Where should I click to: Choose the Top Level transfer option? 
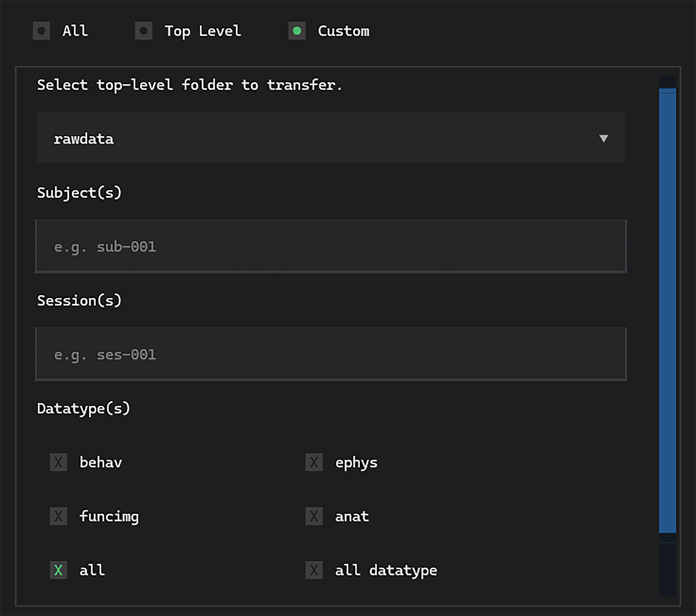pos(144,31)
